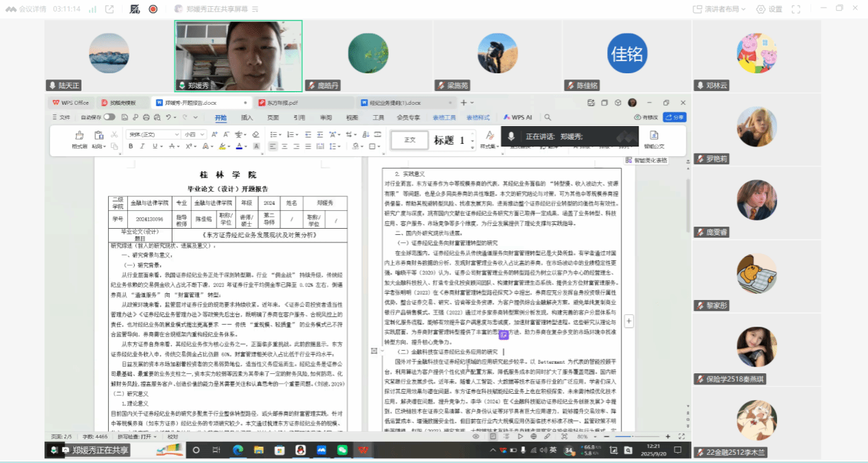The height and width of the screenshot is (463, 868).
Task: Click the italic formatting icon
Action: tap(143, 147)
